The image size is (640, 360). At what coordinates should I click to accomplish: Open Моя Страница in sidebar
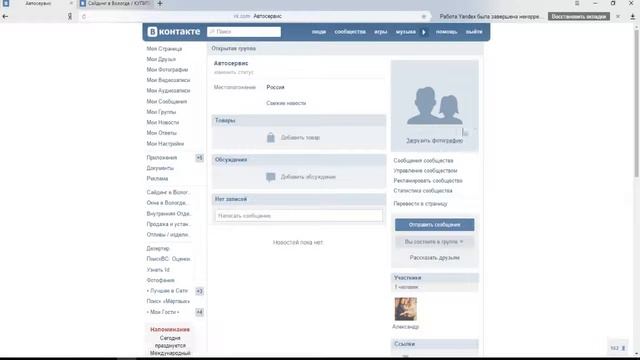[164, 49]
